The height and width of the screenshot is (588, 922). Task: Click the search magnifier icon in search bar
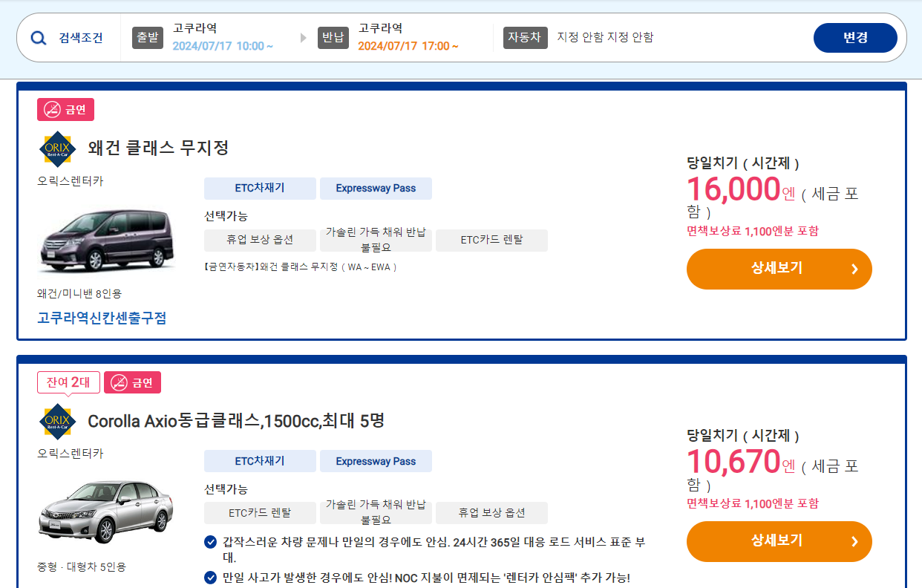click(x=39, y=38)
